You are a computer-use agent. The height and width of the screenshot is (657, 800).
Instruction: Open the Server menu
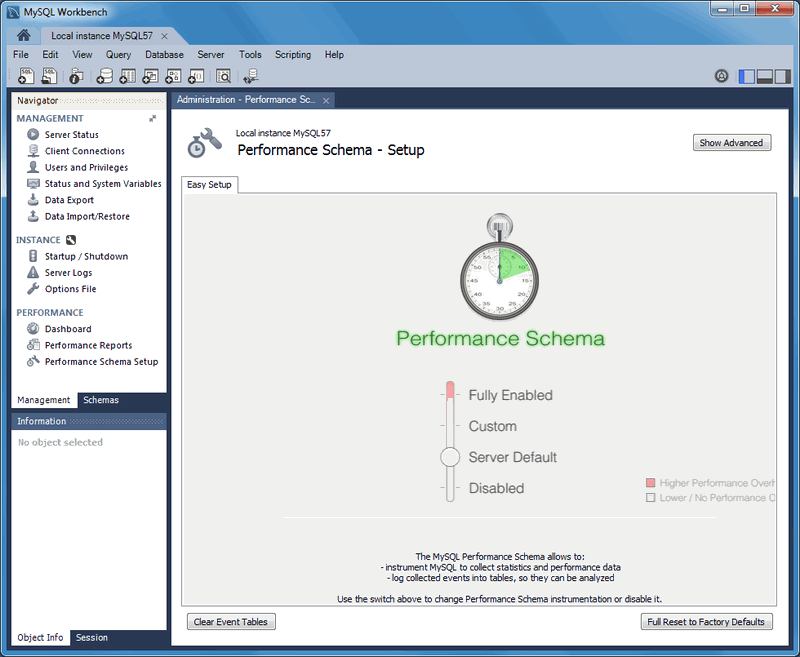210,55
